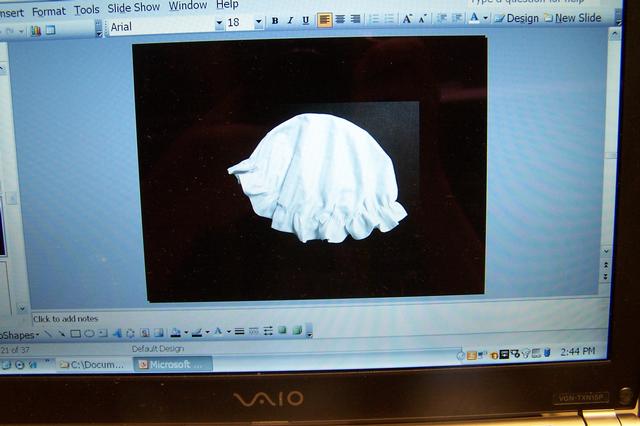Insert a New Slide
This screenshot has height=426, width=640.
(573, 18)
